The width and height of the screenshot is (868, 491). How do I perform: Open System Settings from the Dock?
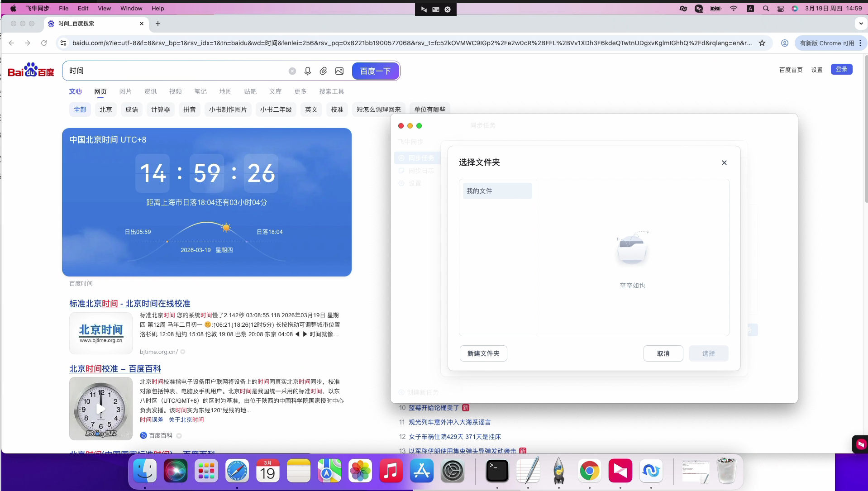pyautogui.click(x=453, y=471)
